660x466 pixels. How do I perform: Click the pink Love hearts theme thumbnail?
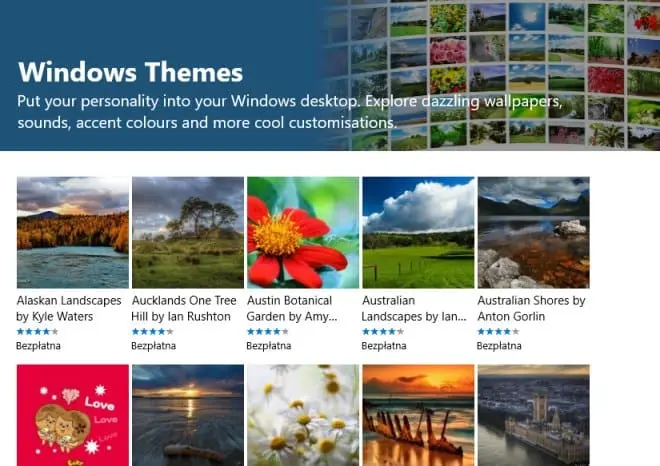(73, 415)
